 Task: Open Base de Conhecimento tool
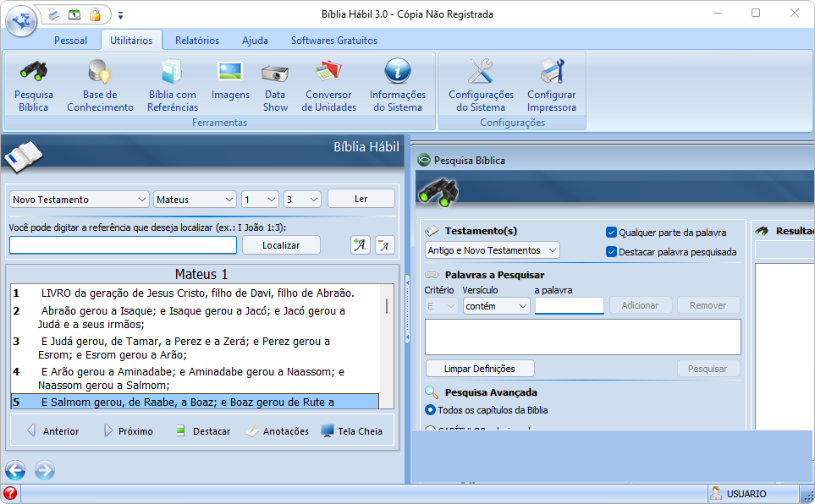[100, 85]
